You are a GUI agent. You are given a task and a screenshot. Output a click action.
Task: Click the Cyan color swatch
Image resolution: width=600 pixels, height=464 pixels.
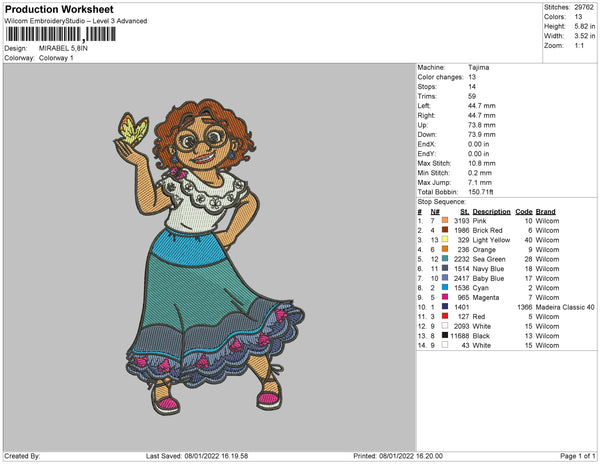pos(445,287)
